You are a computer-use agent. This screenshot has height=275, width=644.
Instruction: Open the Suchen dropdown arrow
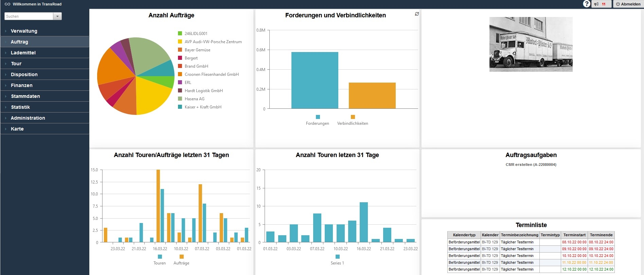57,16
